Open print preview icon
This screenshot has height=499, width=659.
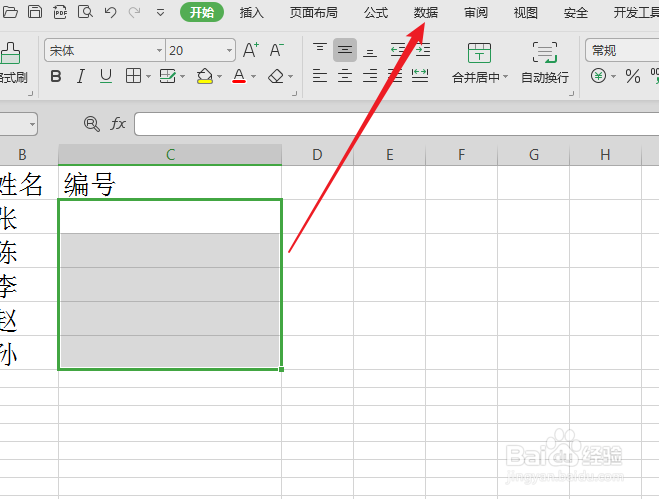(85, 12)
